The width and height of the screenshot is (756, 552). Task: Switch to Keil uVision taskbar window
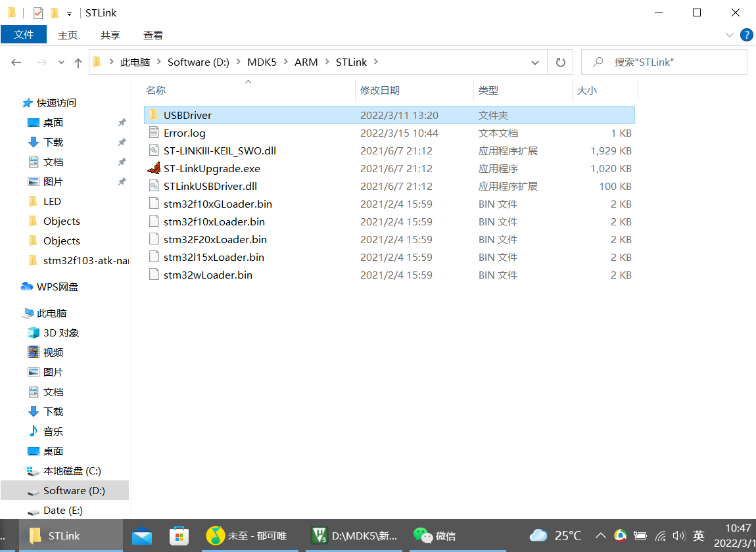click(354, 536)
